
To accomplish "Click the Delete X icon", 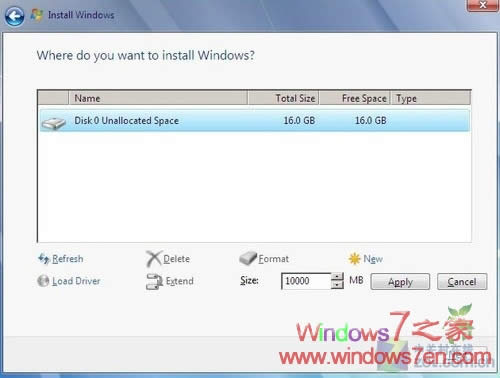I will point(154,259).
